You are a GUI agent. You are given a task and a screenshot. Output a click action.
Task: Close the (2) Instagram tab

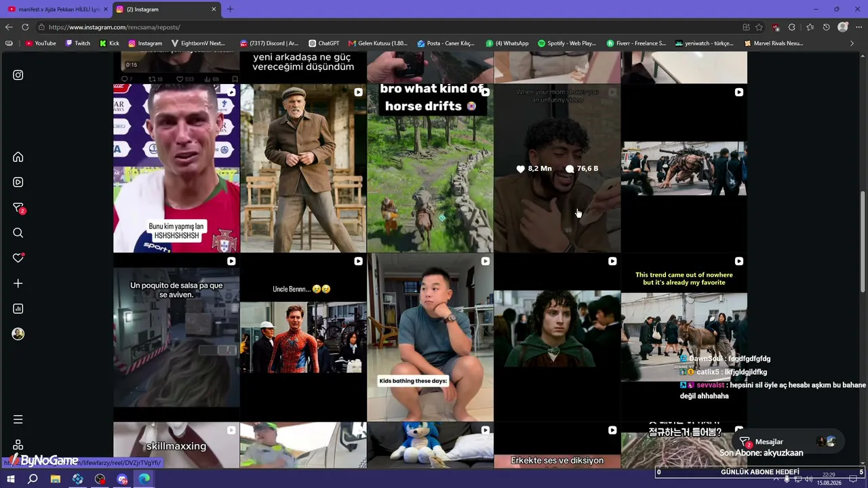pos(214,9)
